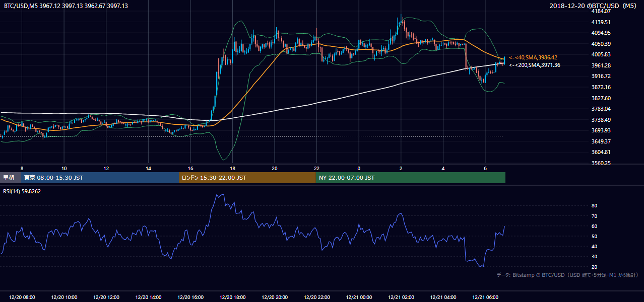Click price axis value 4050.39
The height and width of the screenshot is (302, 644).
point(601,44)
